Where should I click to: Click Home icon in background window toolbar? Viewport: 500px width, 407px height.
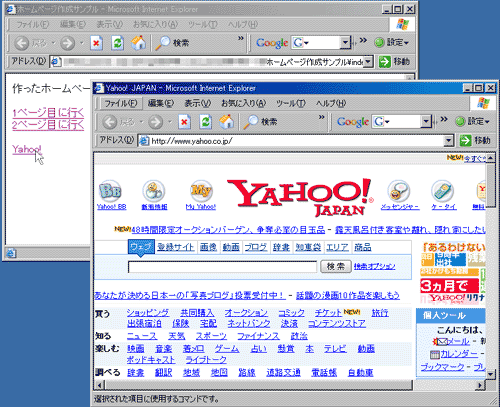(x=138, y=43)
